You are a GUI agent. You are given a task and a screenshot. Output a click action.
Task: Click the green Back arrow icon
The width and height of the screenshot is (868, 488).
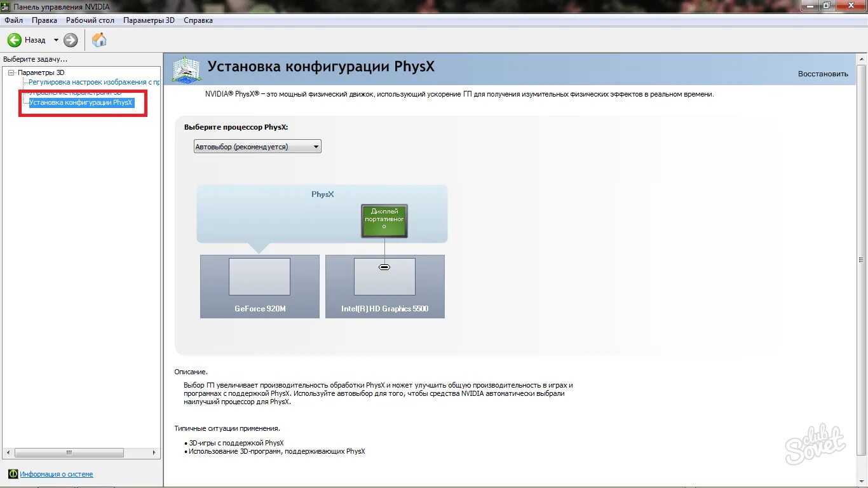coord(14,40)
